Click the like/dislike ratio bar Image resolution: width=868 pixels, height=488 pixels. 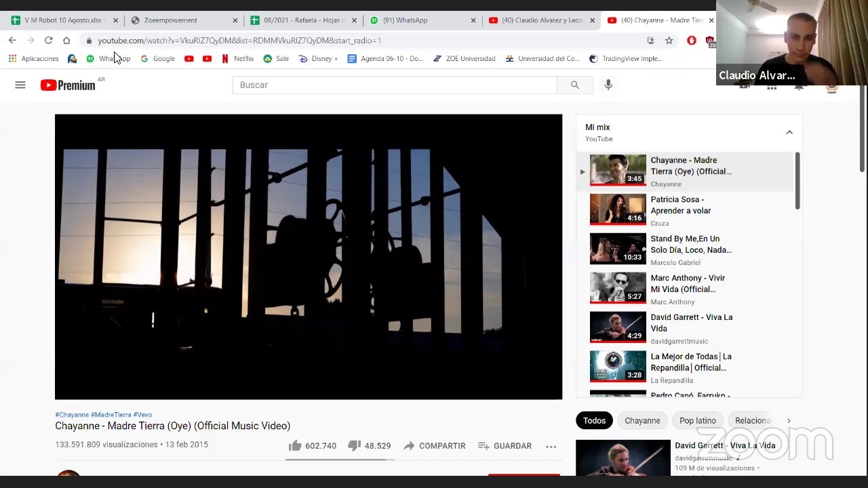(340, 460)
